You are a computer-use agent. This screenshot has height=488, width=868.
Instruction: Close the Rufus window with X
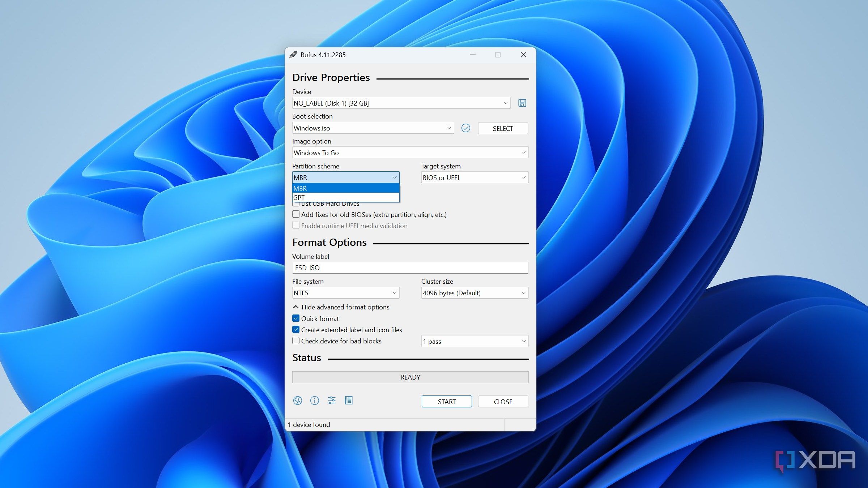pos(523,55)
